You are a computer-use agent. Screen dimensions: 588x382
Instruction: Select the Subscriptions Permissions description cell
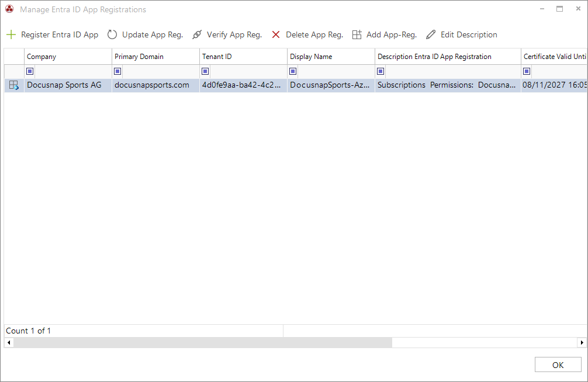pyautogui.click(x=448, y=85)
